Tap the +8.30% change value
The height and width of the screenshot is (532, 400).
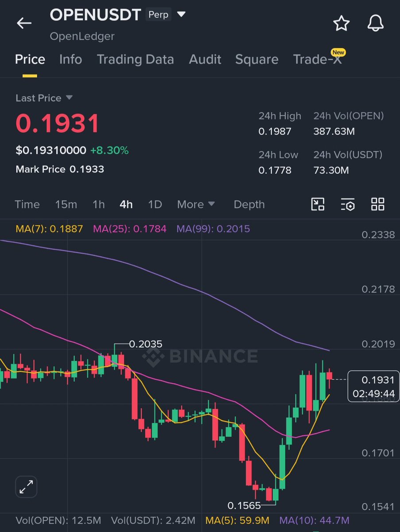click(109, 151)
